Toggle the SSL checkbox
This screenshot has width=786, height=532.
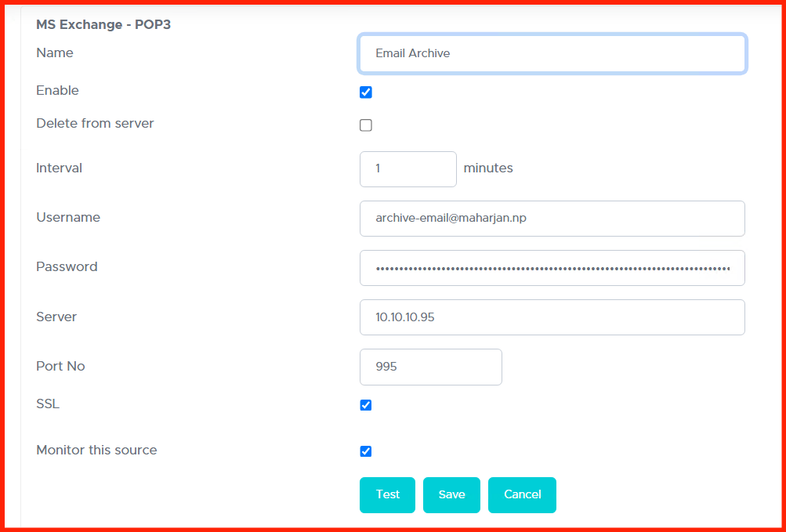click(366, 405)
